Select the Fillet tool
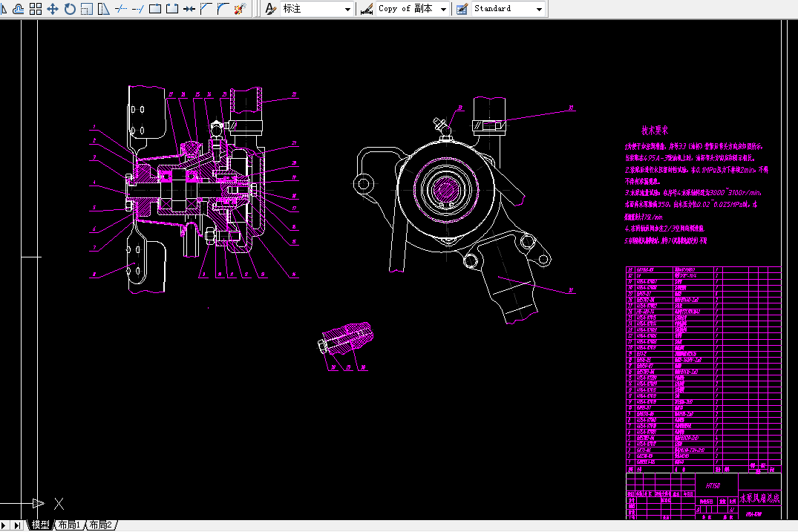Screen dimensions: 798x532 [x=223, y=9]
